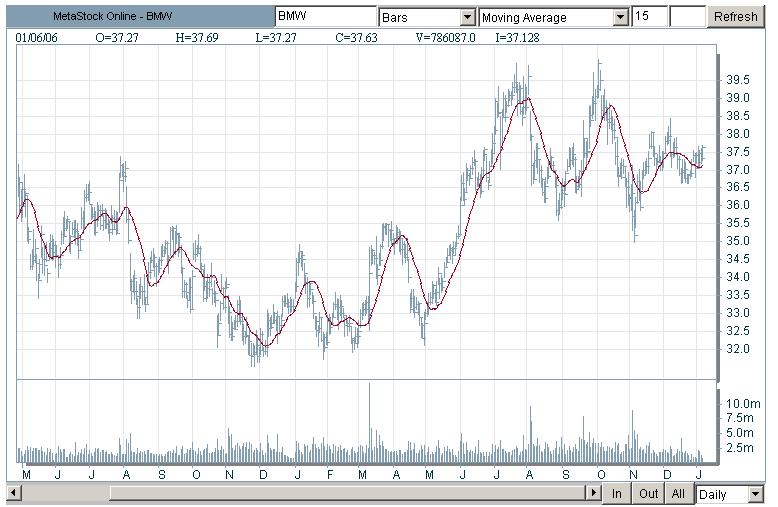Show all data with All button
Screen dimensions: 778x507
click(x=678, y=494)
